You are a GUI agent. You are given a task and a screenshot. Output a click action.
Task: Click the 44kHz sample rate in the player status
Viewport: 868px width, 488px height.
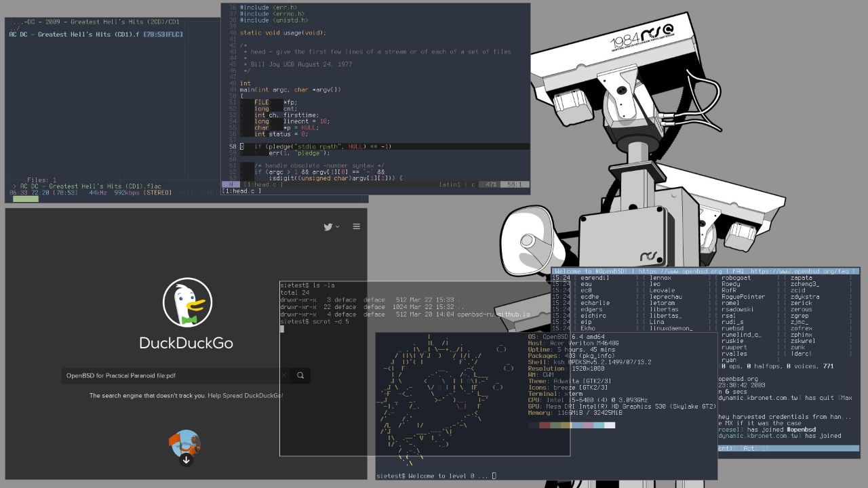[x=98, y=192]
